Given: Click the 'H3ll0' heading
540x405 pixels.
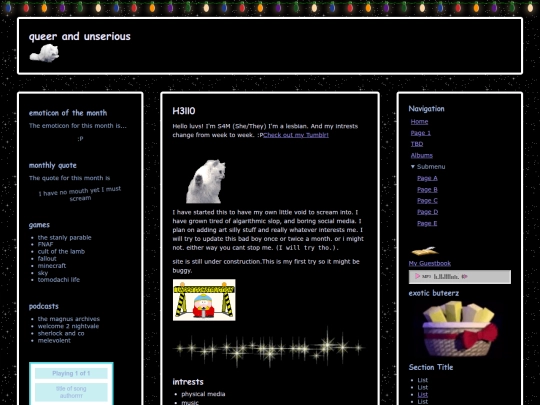Looking at the screenshot, I should tap(184, 111).
